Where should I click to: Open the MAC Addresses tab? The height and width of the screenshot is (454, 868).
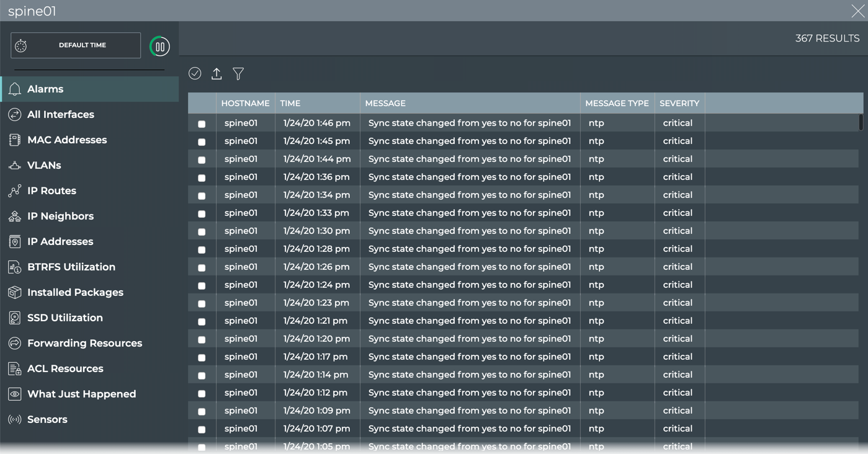click(x=67, y=140)
